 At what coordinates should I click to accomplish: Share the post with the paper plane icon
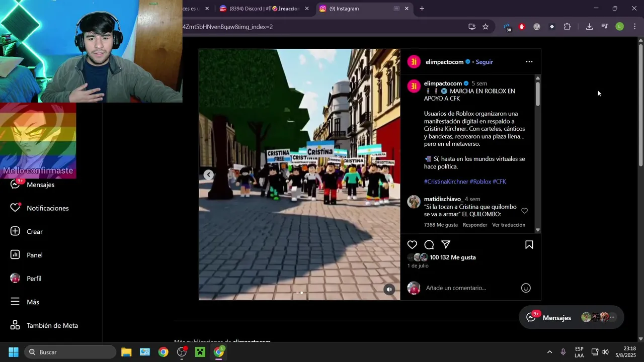[x=446, y=244]
